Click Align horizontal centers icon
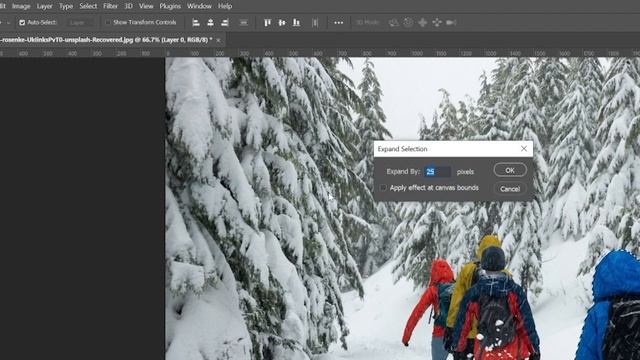This screenshot has width=640, height=360. (x=210, y=22)
